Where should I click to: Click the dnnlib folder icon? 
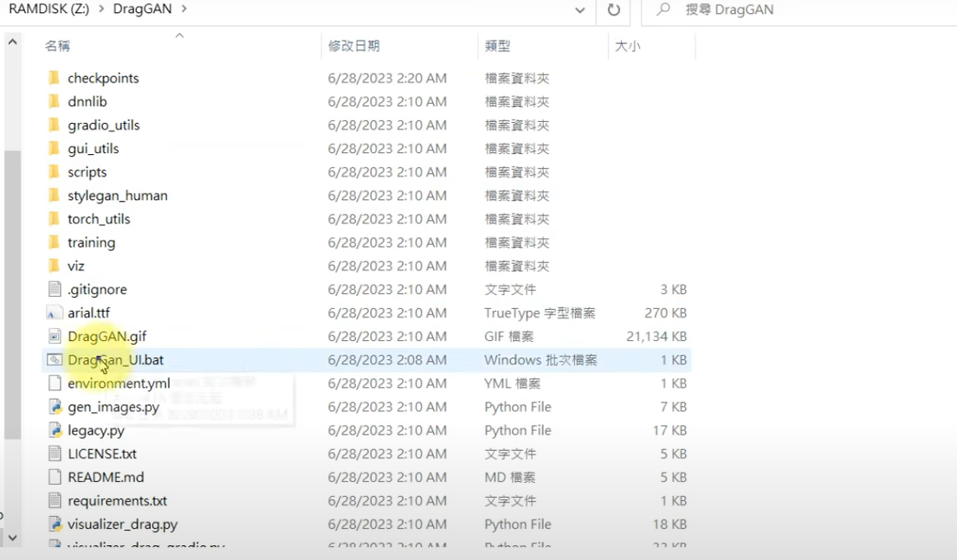(x=55, y=101)
